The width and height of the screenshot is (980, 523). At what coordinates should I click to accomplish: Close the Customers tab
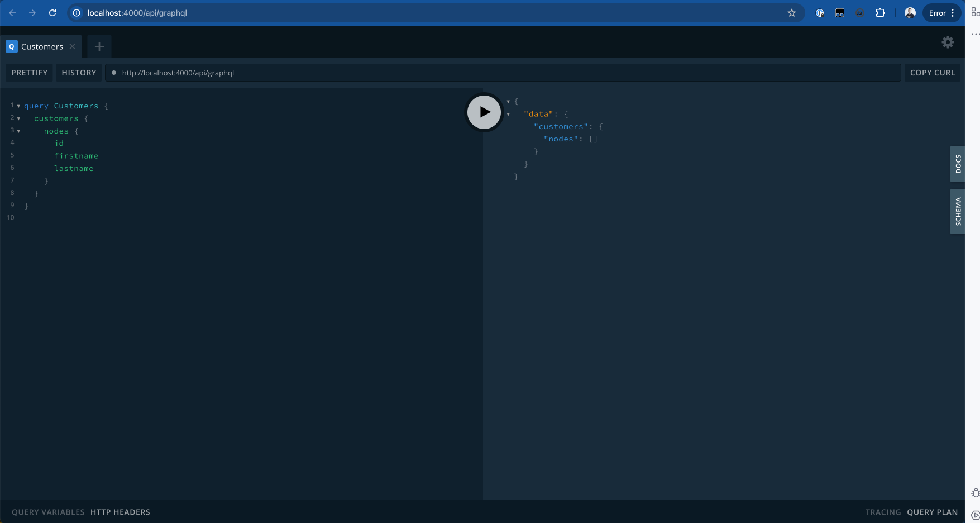click(x=72, y=46)
